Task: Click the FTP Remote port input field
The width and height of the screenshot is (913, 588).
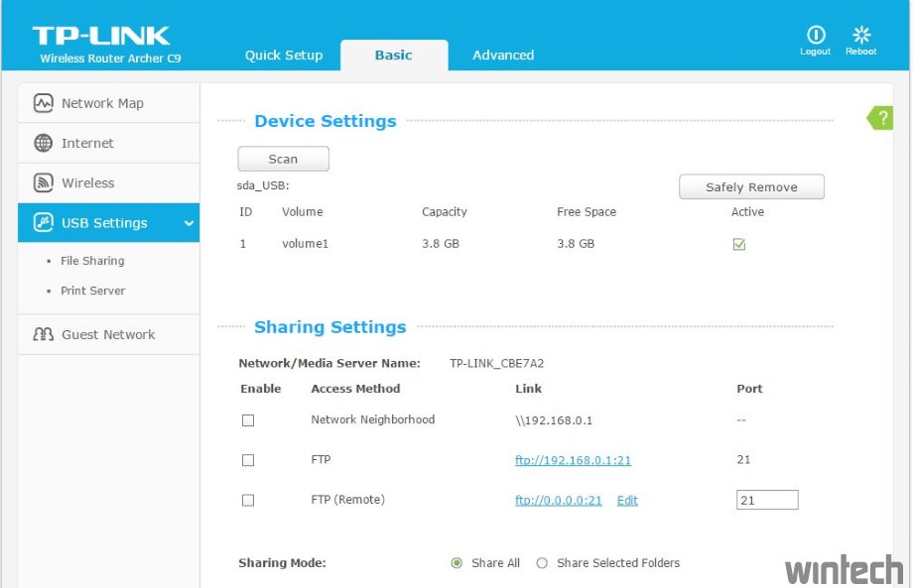Action: [767, 501]
